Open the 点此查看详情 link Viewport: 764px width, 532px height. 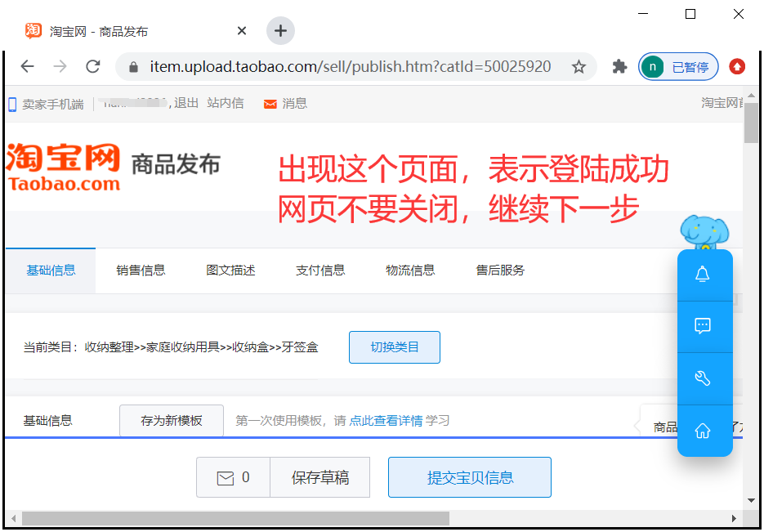(386, 421)
